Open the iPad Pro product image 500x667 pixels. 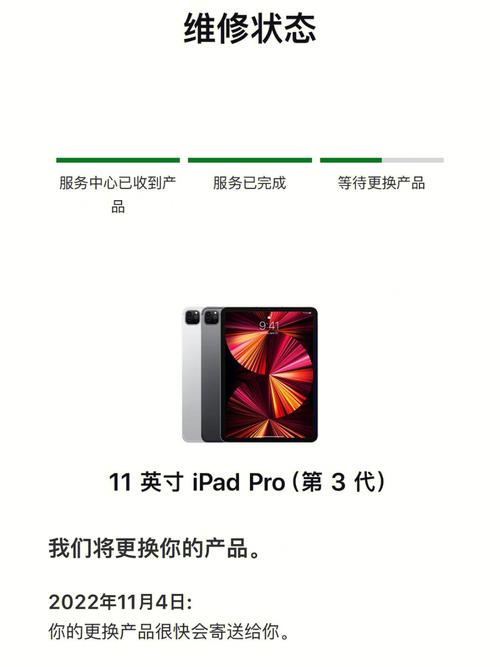[x=250, y=374]
